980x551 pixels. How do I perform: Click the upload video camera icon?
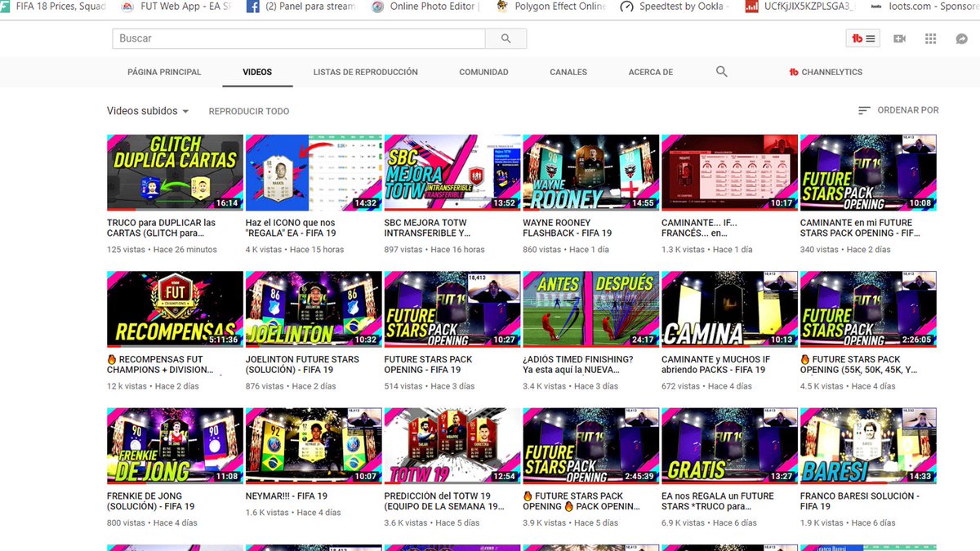(900, 38)
